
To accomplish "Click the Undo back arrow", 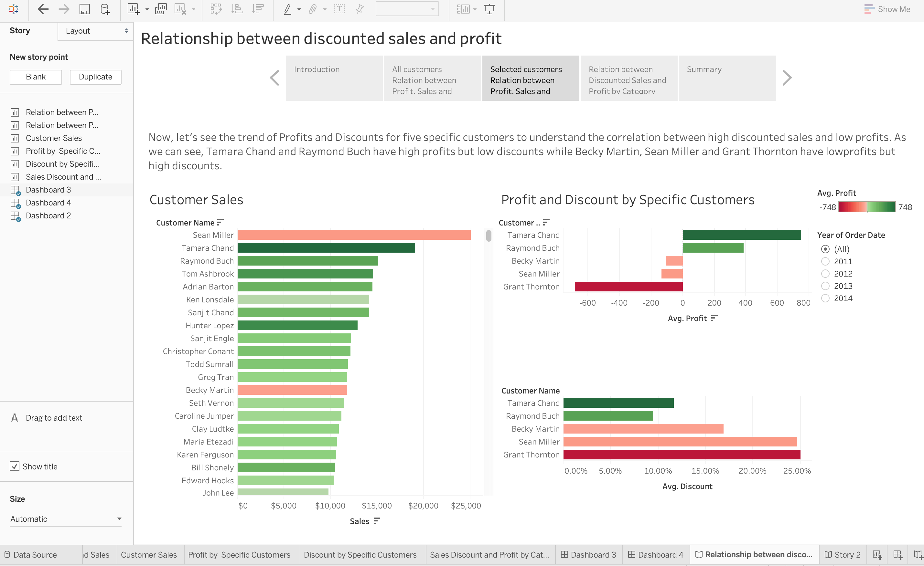I will pyautogui.click(x=44, y=9).
